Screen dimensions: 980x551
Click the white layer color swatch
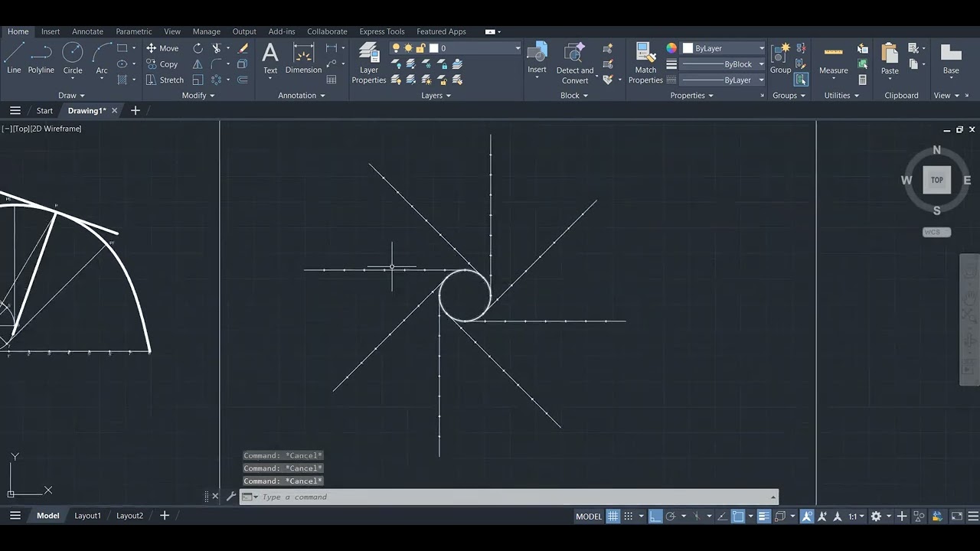(x=433, y=48)
